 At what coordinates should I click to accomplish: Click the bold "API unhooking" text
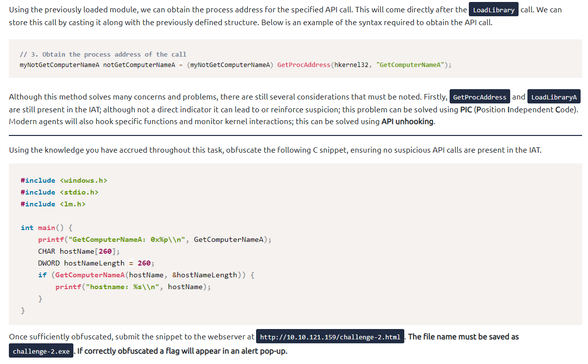[x=407, y=121]
